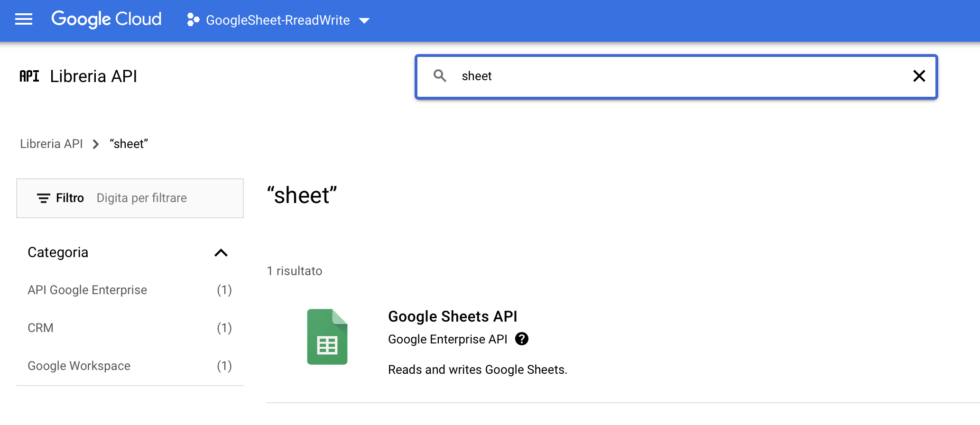Click the project icon beside GoogleSheet-RreadWrite
This screenshot has height=425, width=980.
[x=192, y=20]
